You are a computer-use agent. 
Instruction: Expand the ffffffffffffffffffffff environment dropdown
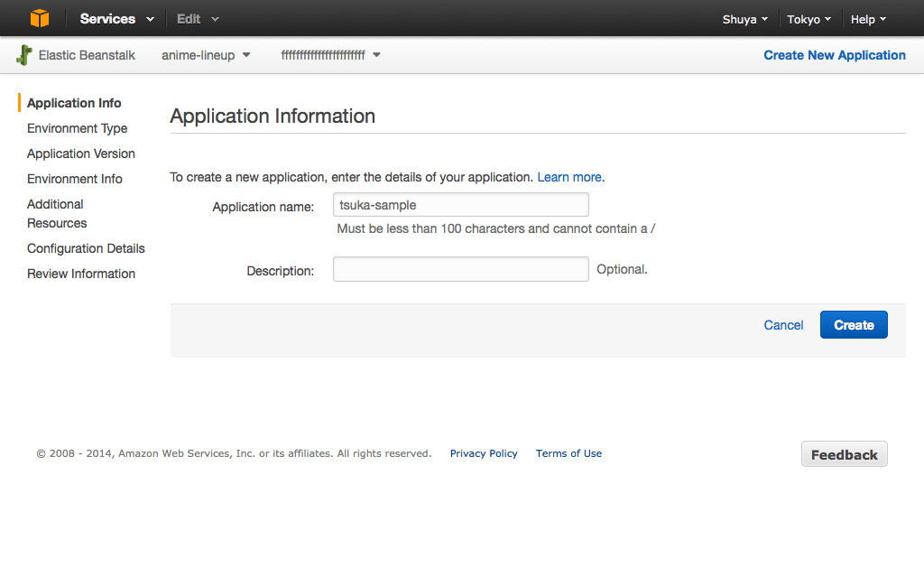(330, 55)
